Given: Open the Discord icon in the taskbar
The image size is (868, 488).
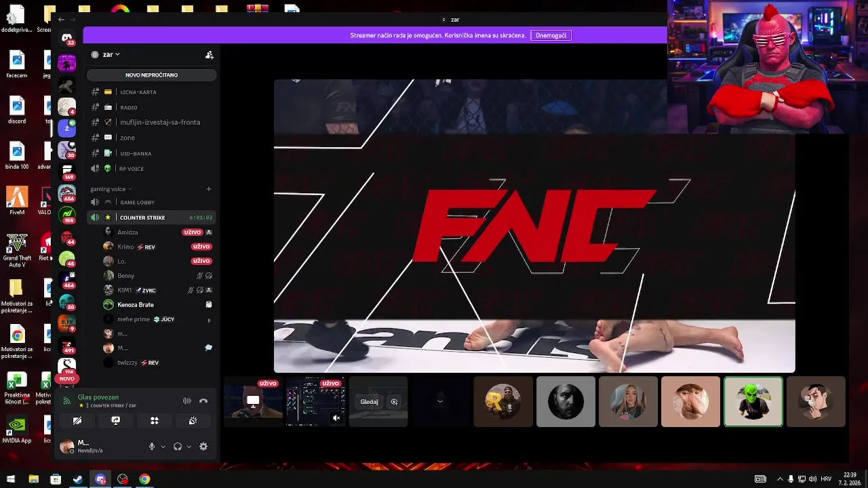Looking at the screenshot, I should pos(100,479).
